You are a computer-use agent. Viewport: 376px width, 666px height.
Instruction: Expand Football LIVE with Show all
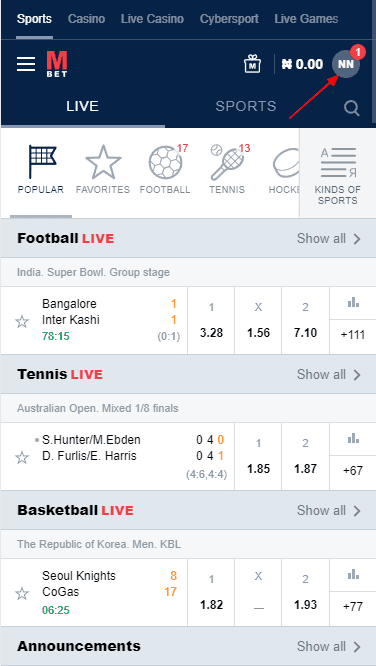tap(329, 238)
